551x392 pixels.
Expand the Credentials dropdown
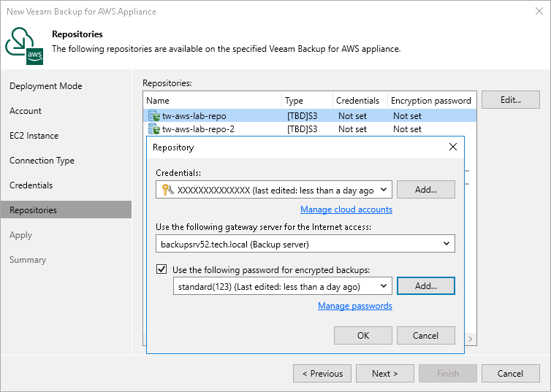point(384,190)
